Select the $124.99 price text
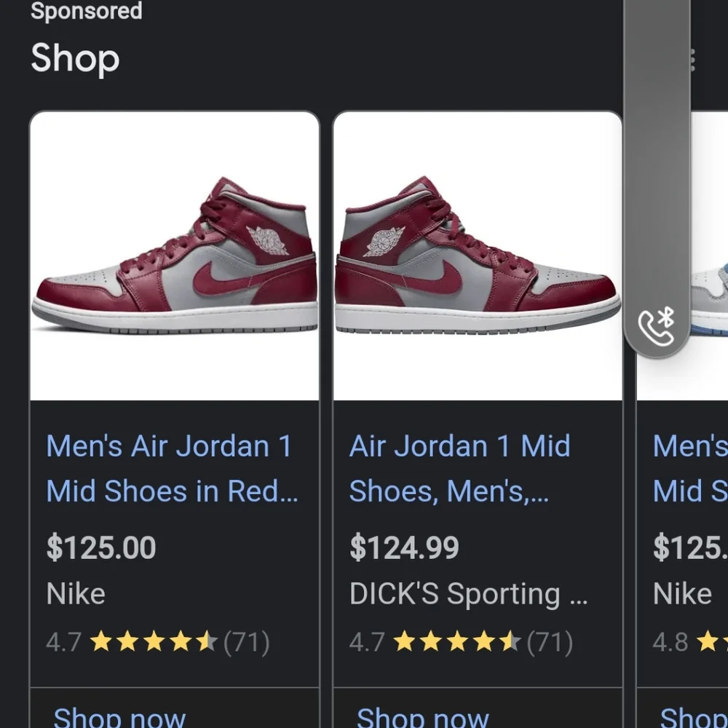The width and height of the screenshot is (728, 728). pyautogui.click(x=404, y=548)
